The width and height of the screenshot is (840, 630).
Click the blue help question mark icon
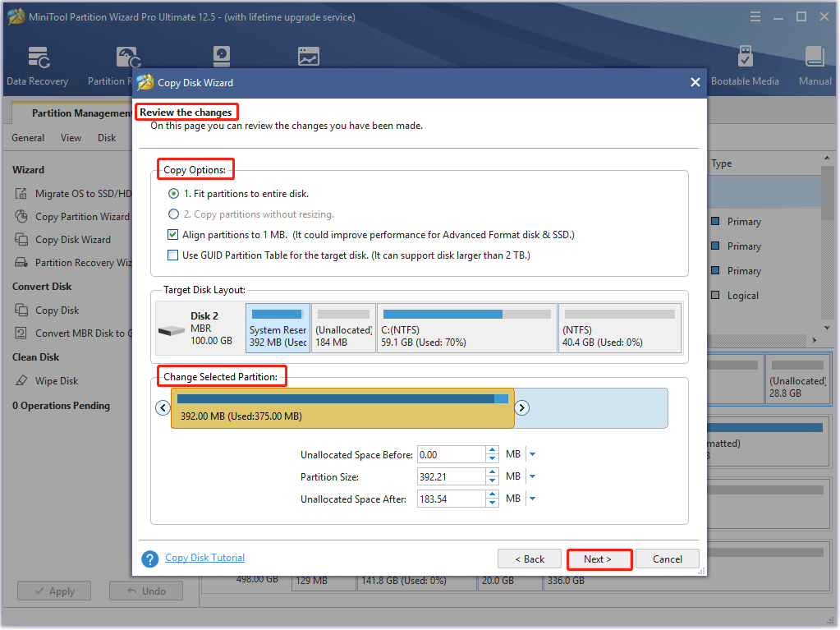pos(150,559)
